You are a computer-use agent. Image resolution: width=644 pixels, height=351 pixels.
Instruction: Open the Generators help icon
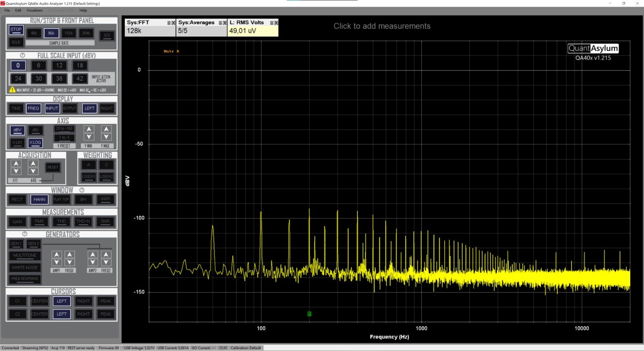click(x=25, y=234)
